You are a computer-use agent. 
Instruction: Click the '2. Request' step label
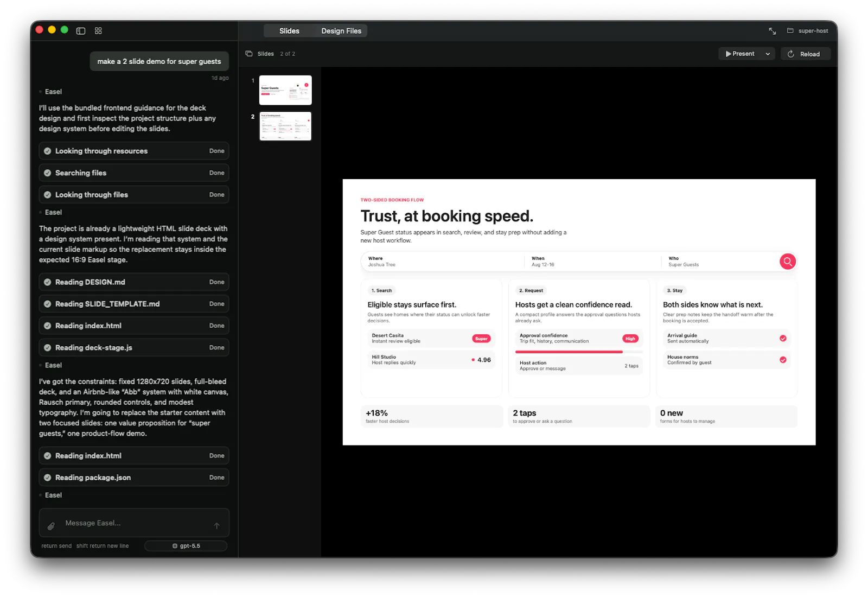(x=531, y=290)
